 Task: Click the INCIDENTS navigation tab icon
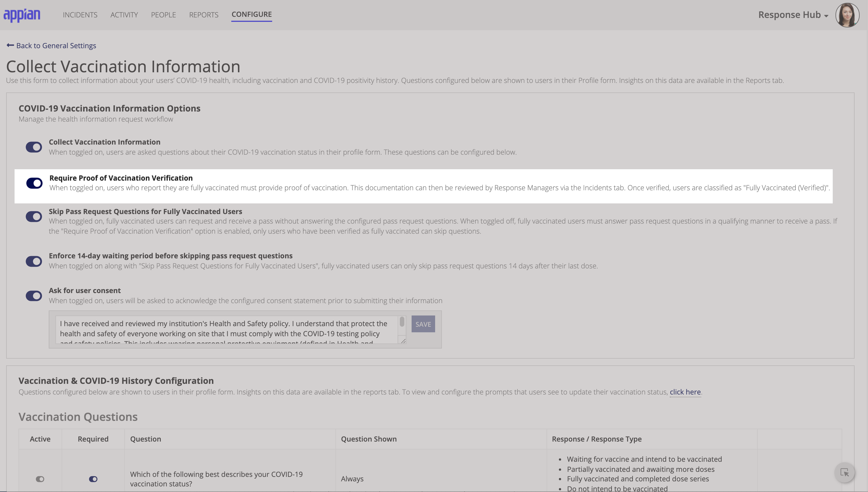pos(79,14)
